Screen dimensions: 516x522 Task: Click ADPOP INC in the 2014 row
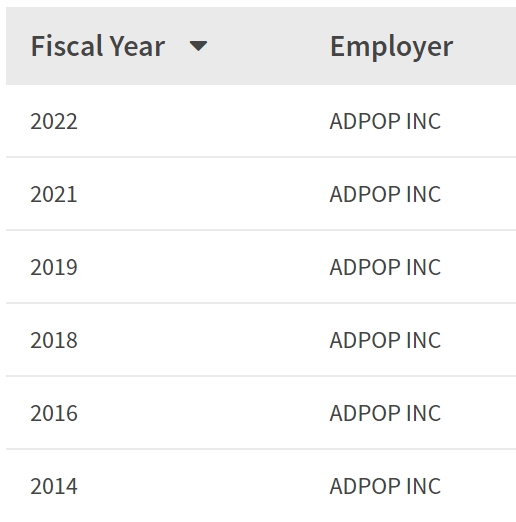point(385,486)
